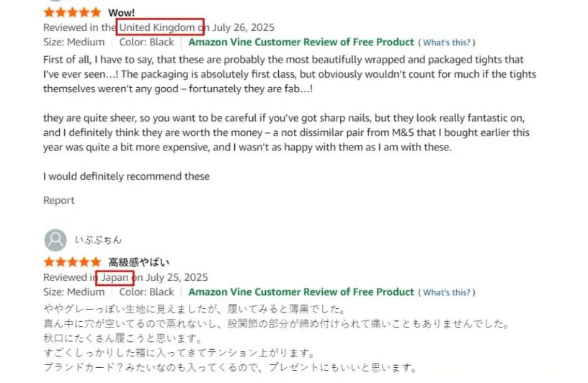Click the Amazon Vine link in the UK review
The height and width of the screenshot is (383, 588).
(x=301, y=42)
